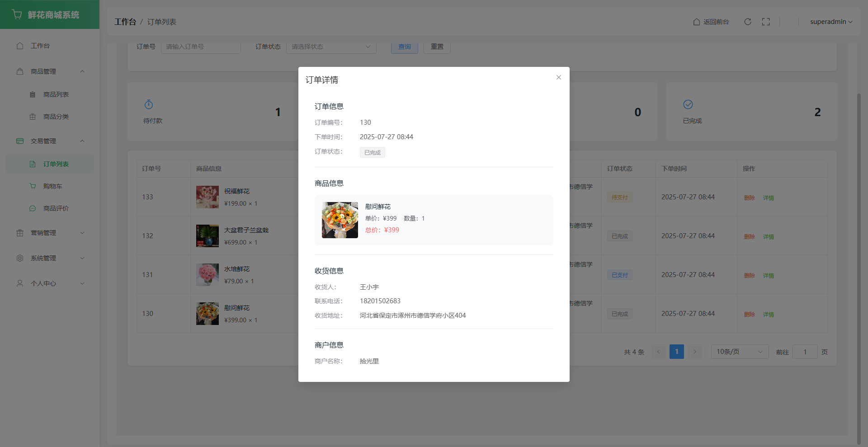Click the pending payment clock icon
This screenshot has width=868, height=447.
pyautogui.click(x=149, y=105)
